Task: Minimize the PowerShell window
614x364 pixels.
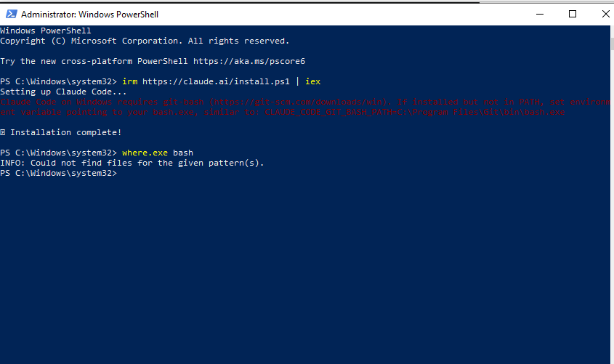Action: click(539, 14)
